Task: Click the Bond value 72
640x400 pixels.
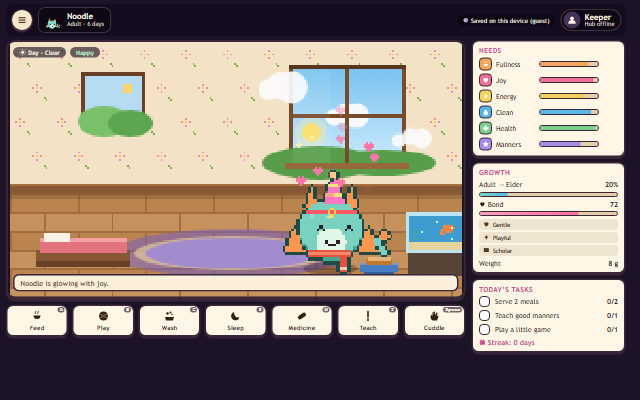Action: point(614,204)
